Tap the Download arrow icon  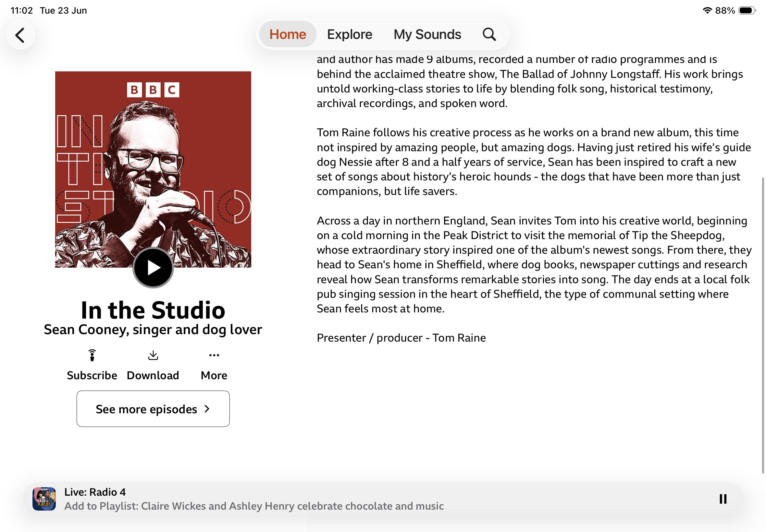coord(153,355)
